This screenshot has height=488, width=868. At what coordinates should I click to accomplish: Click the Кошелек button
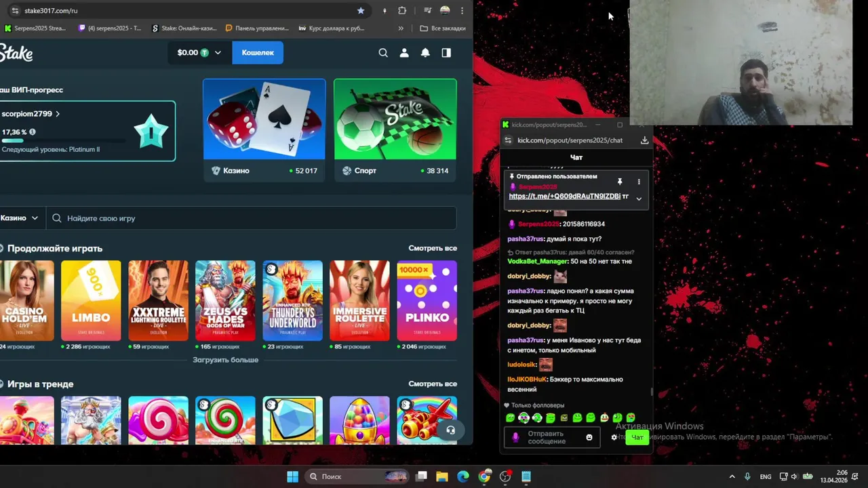tap(258, 53)
